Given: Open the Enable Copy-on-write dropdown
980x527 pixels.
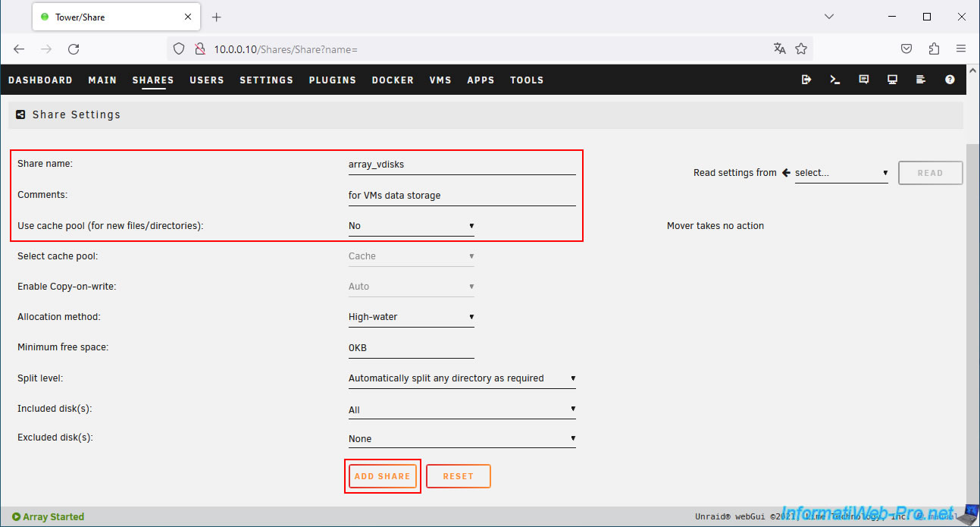Looking at the screenshot, I should 411,287.
